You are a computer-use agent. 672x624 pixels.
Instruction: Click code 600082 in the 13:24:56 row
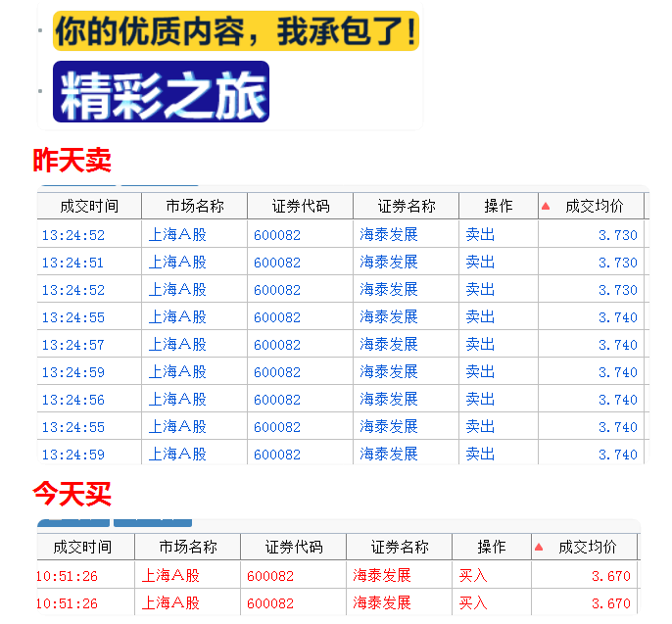[x=277, y=400]
